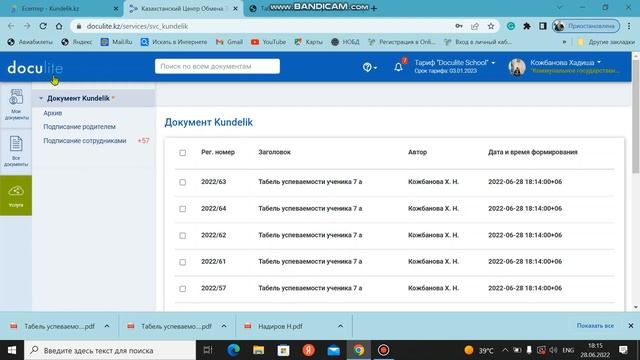Open the Gmail bookmark
Image resolution: width=640 pixels, height=360 pixels.
(229, 42)
